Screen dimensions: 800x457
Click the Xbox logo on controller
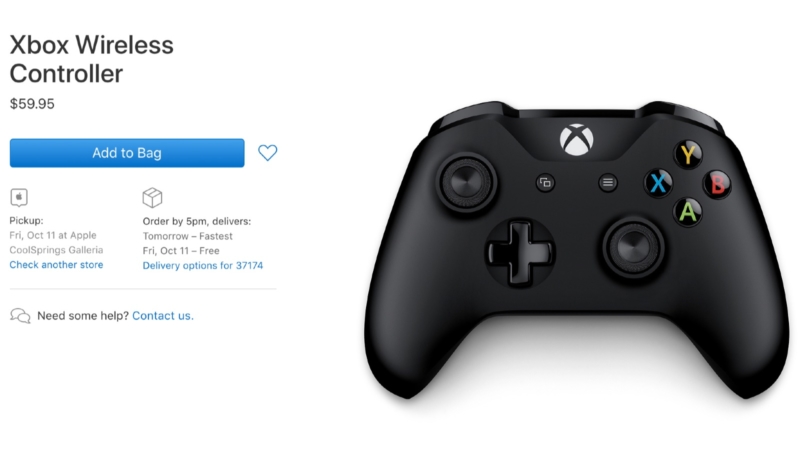click(x=577, y=139)
